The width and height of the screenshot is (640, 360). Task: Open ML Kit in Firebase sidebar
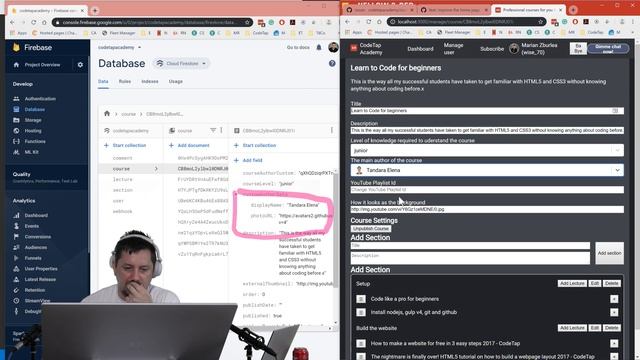pyautogui.click(x=31, y=152)
